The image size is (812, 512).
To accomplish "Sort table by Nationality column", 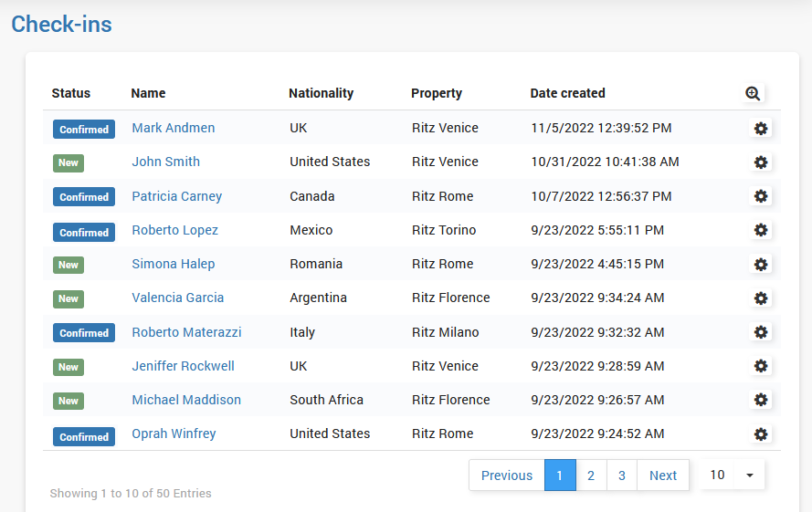I will (321, 93).
